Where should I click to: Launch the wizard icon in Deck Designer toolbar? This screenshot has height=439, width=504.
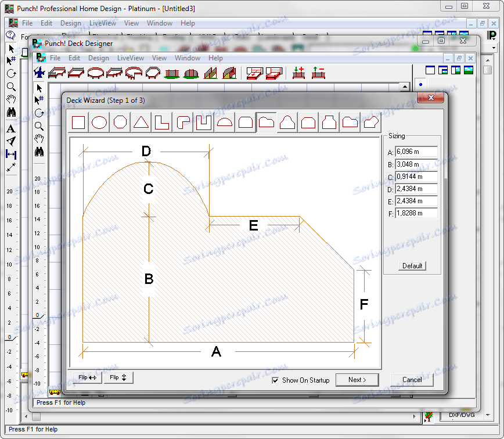(x=39, y=73)
